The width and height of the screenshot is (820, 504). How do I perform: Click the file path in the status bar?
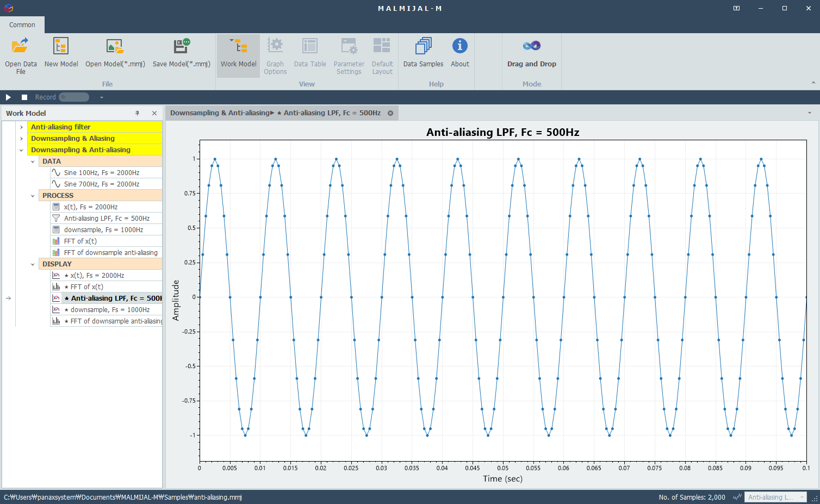click(x=122, y=497)
